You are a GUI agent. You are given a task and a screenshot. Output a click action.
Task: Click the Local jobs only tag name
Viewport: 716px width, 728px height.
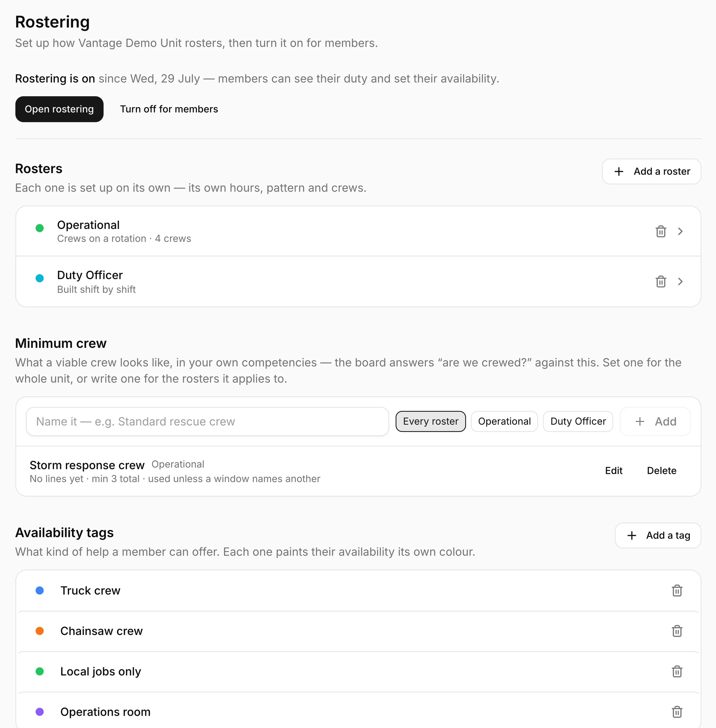pos(101,671)
